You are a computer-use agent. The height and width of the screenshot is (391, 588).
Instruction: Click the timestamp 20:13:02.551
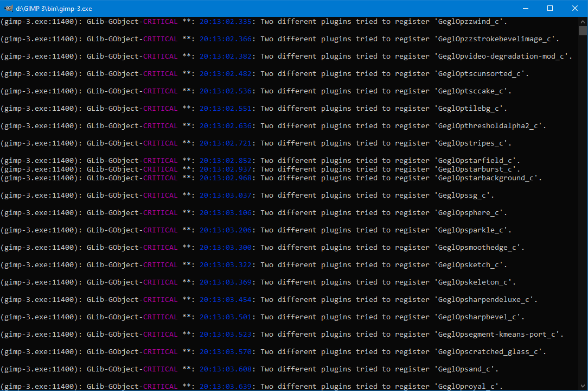(225, 108)
